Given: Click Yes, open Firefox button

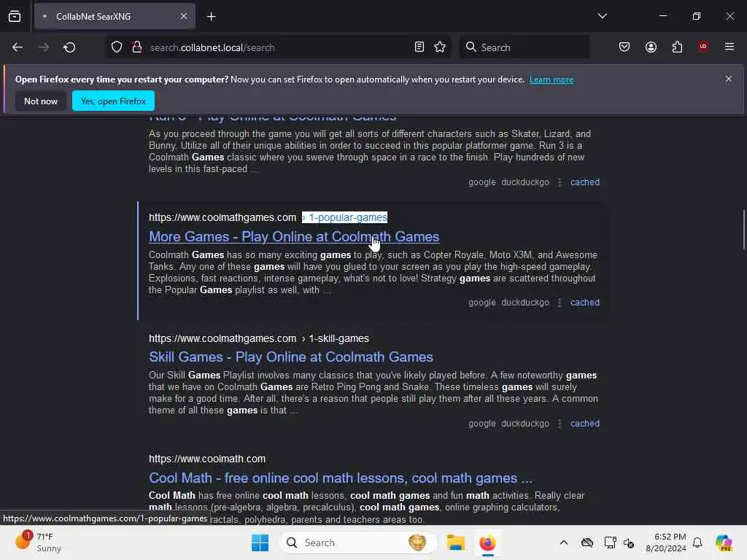Looking at the screenshot, I should click(113, 101).
